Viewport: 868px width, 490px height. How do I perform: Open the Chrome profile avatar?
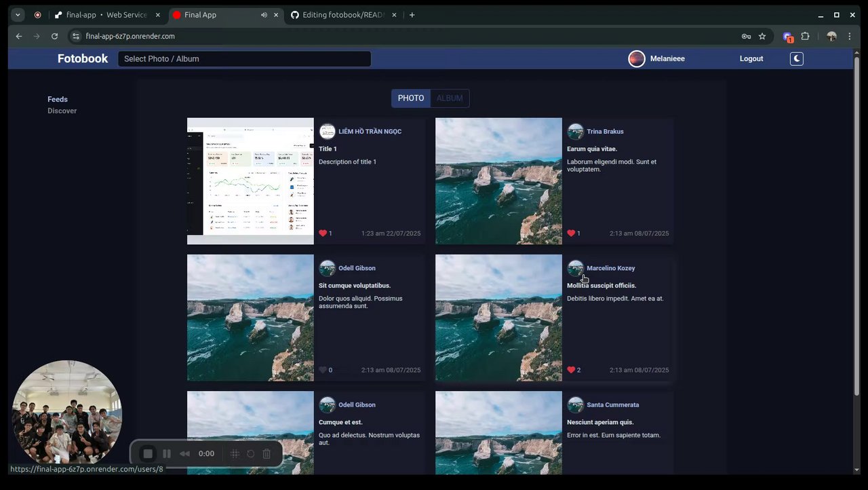pyautogui.click(x=831, y=37)
